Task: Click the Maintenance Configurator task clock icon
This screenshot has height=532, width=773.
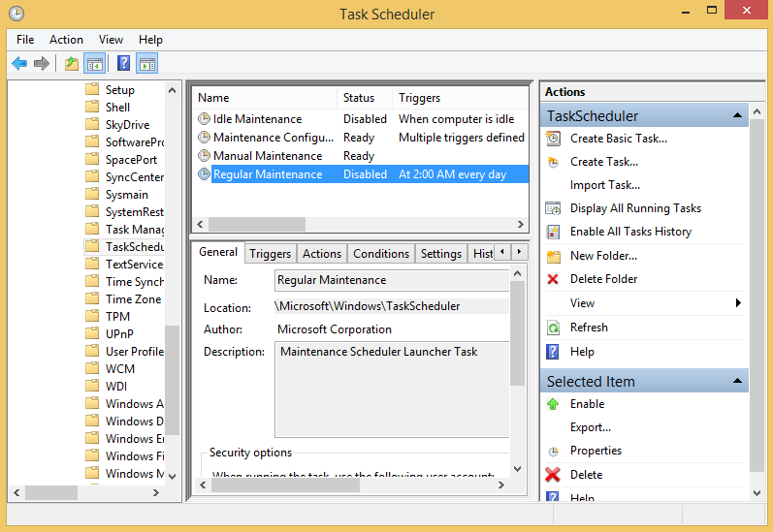Action: pos(204,138)
